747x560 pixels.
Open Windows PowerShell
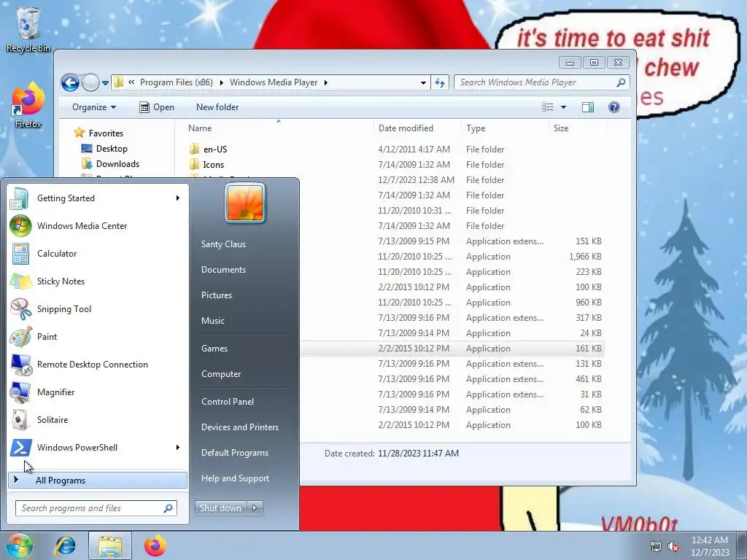point(98,447)
